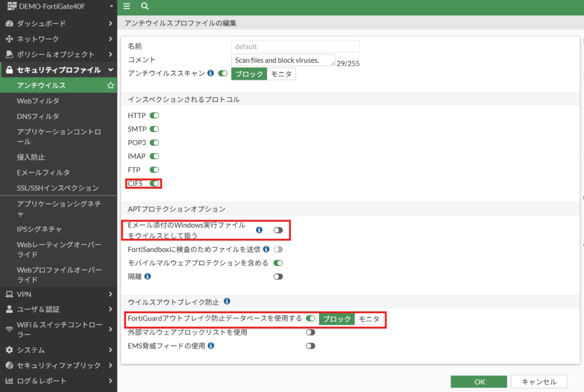
Task: Open the search magnifier icon
Action: (145, 6)
